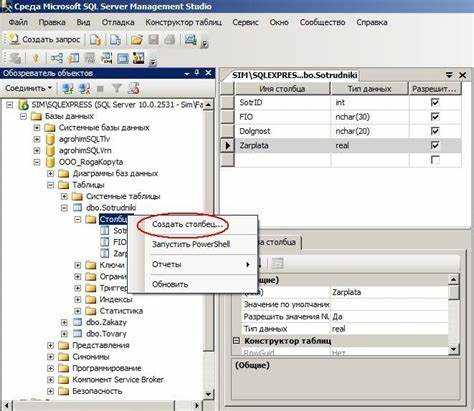Click the disconnect icon in Object Explorer toolbar
Viewport: 474px width, 411px height.
pyautogui.click(x=84, y=89)
